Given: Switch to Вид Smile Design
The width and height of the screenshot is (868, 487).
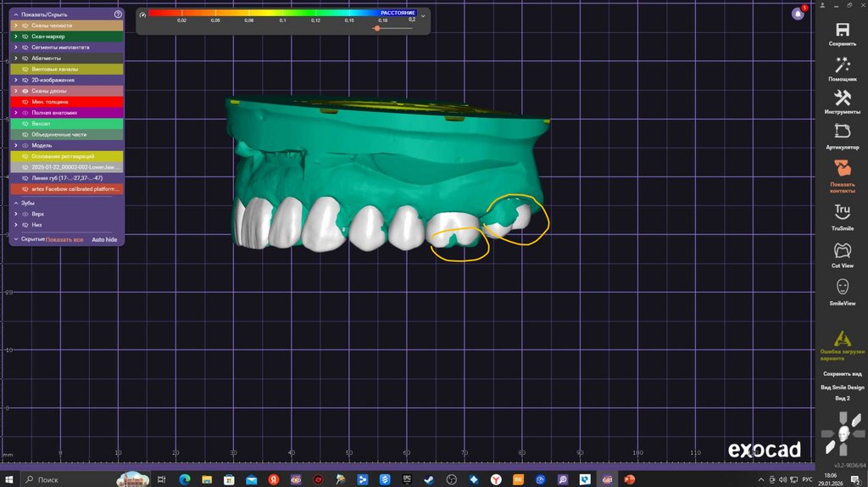Looking at the screenshot, I should (x=842, y=387).
